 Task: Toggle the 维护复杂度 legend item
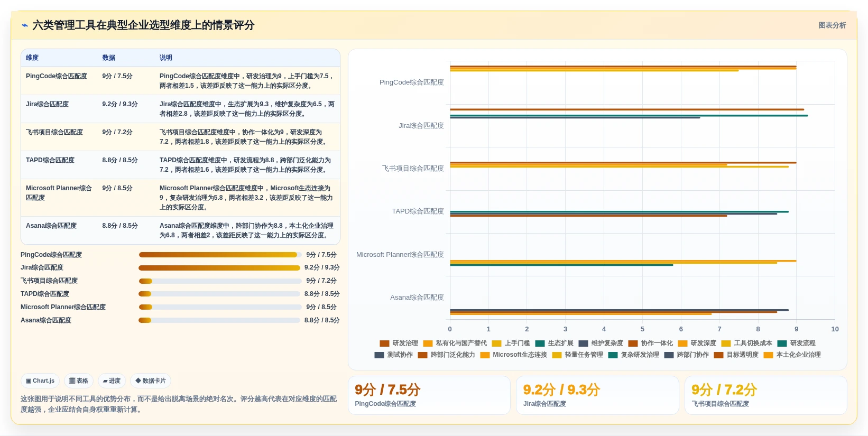tap(601, 343)
